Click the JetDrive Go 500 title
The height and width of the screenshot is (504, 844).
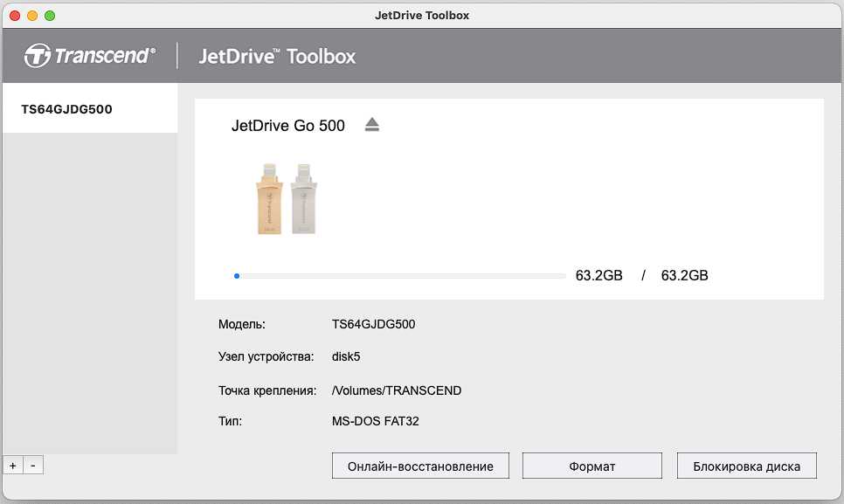pos(288,125)
